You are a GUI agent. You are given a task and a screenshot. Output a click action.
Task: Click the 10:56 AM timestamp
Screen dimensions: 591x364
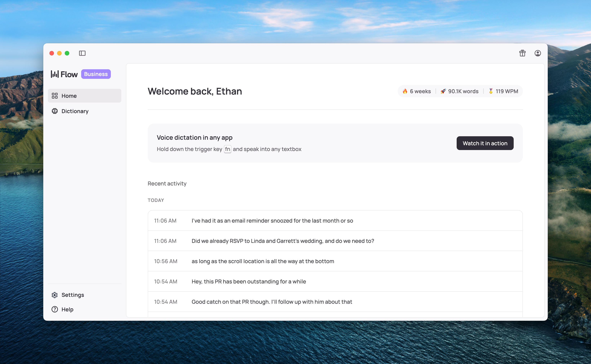pos(166,261)
